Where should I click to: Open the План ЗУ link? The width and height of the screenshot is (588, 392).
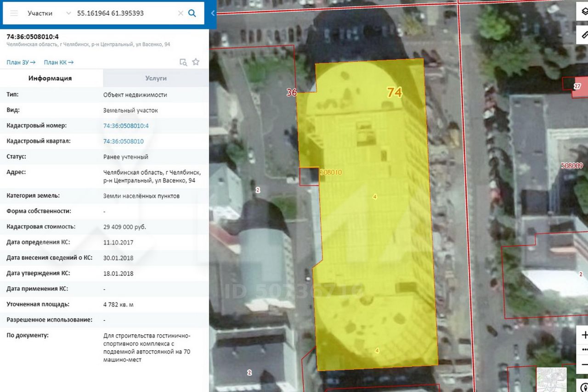click(21, 62)
